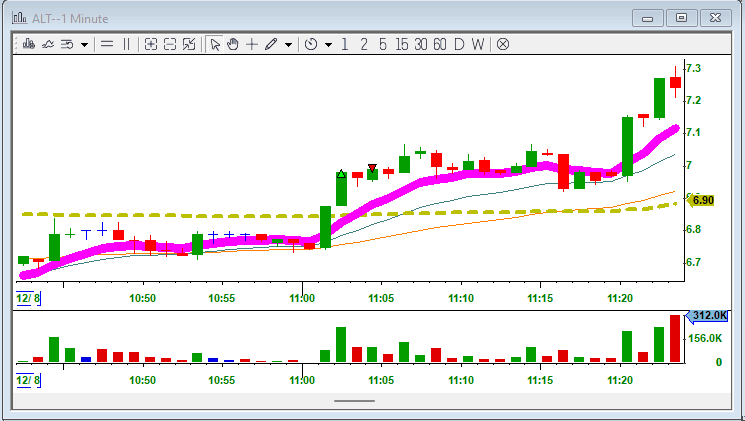
Task: Select the arrow pointer tool
Action: [215, 44]
